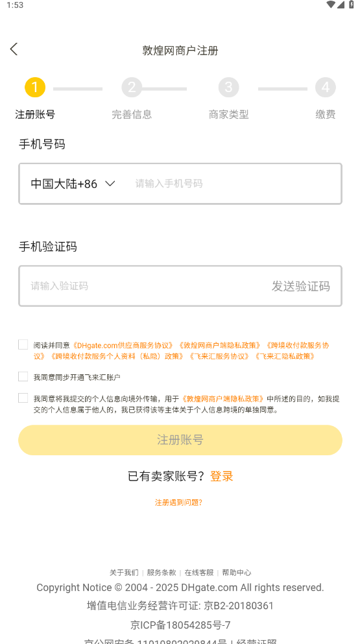Open the 关于我们 footer link
Image resolution: width=360 pixels, height=644 pixels.
pyautogui.click(x=124, y=573)
